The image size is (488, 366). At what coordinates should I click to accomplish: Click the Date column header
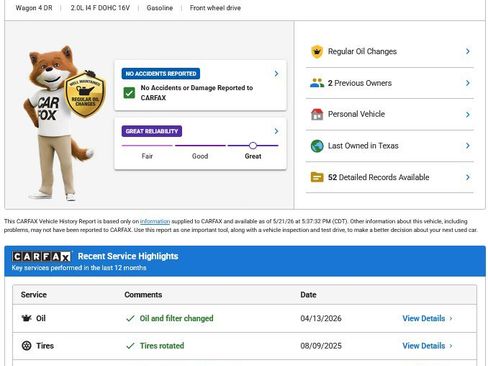(308, 295)
